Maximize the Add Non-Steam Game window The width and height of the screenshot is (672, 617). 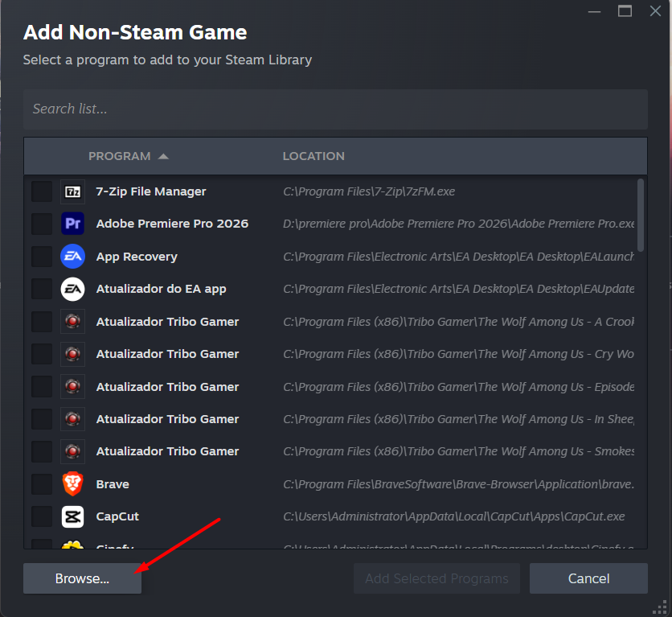[625, 10]
